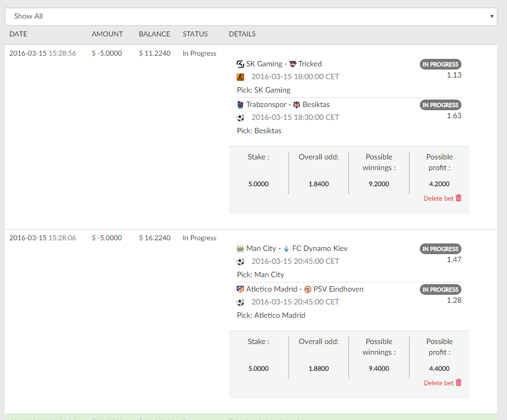The image size is (507, 420).
Task: Delete the bet with 1.8400 overall odd
Action: tap(442, 198)
